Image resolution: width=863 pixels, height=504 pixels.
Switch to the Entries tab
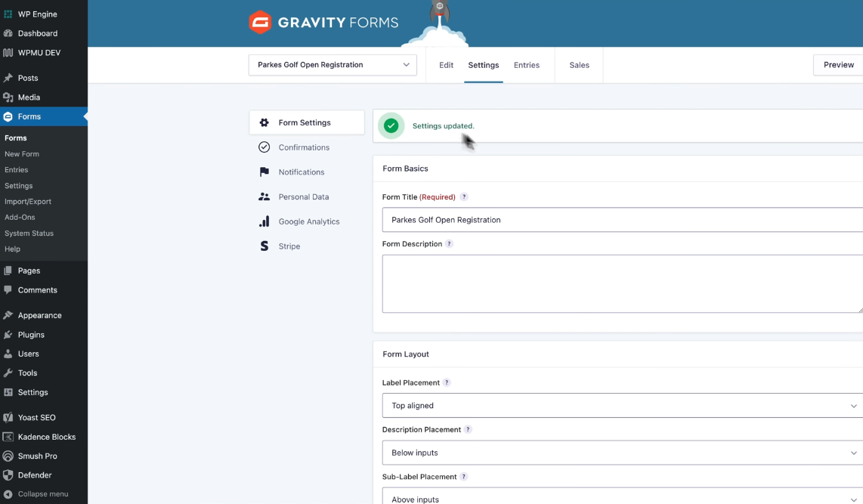[527, 65]
